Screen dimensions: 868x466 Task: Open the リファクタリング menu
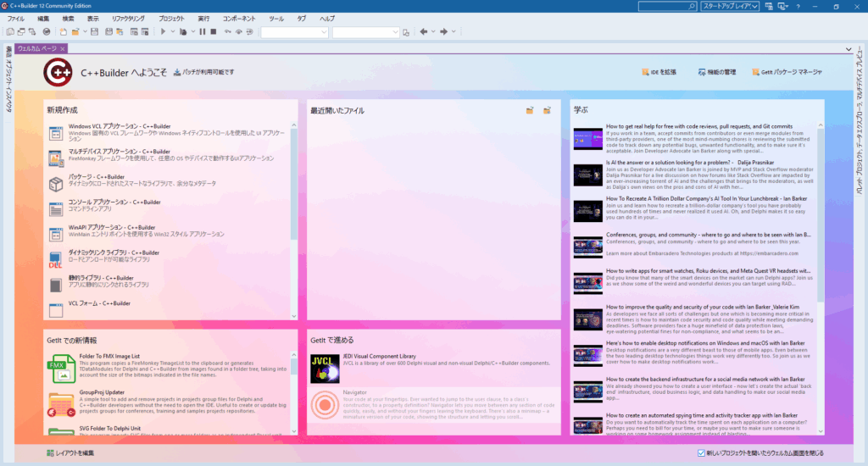click(129, 19)
